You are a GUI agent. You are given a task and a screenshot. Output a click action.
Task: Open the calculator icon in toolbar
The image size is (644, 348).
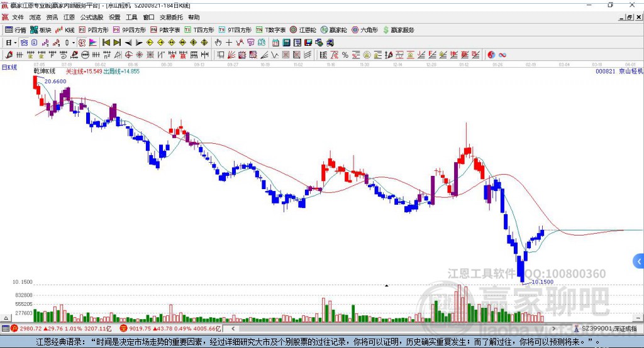coord(286,43)
